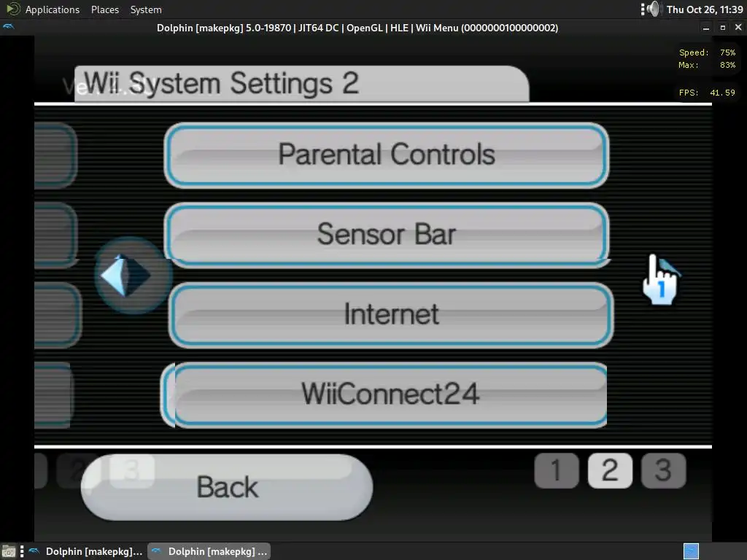Click the Wii System Settings 2 title

point(222,83)
